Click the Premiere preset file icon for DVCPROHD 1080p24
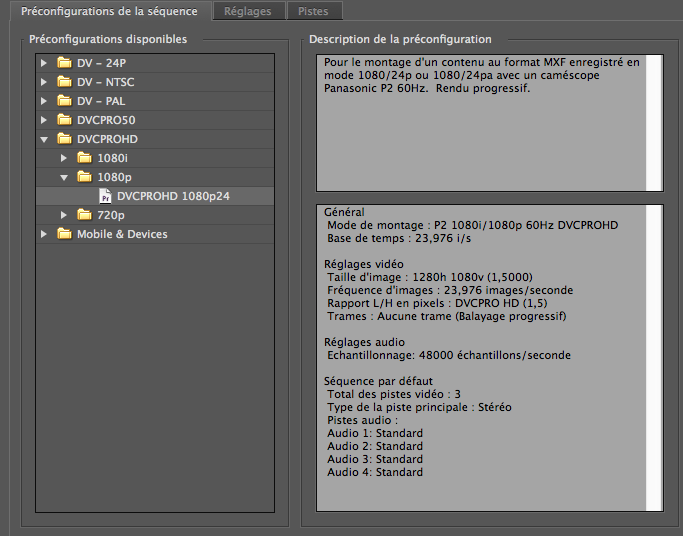Screen dimensions: 683x536 (105, 196)
